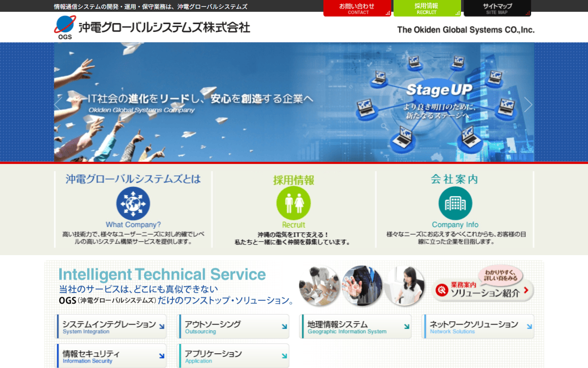Click the teal Company Info building icon

pos(455,203)
